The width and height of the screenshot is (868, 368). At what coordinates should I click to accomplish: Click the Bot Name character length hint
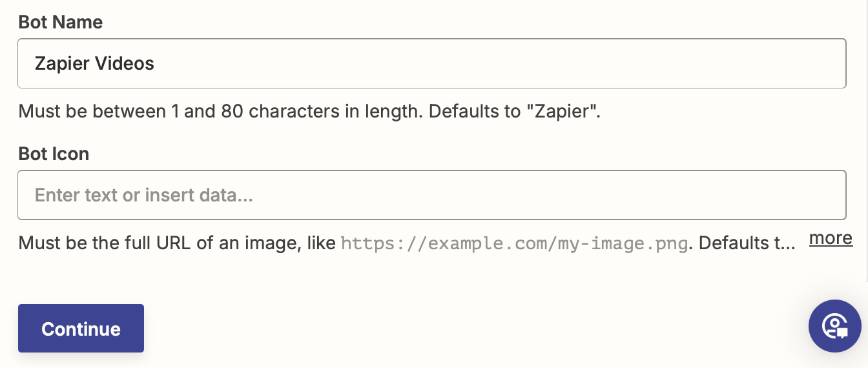click(220, 112)
